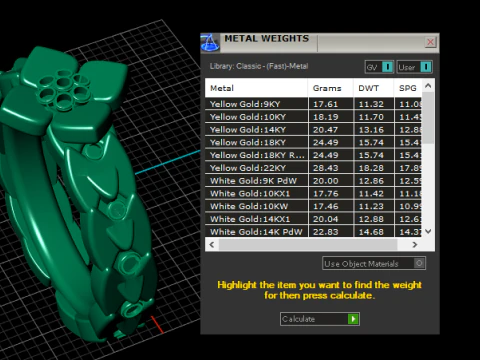This screenshot has width=480, height=360.
Task: Click the 12.86 DWT value
Action: (x=371, y=181)
